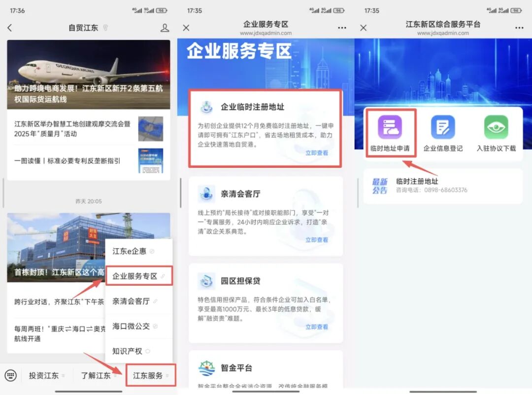This screenshot has height=395, width=532.
Task: Tap the back arrow beside 自贸江东 title
Action: pos(10,28)
